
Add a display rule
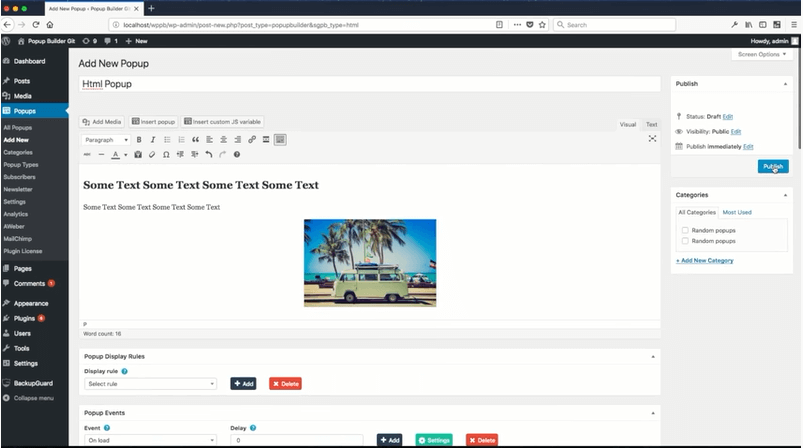coord(243,384)
